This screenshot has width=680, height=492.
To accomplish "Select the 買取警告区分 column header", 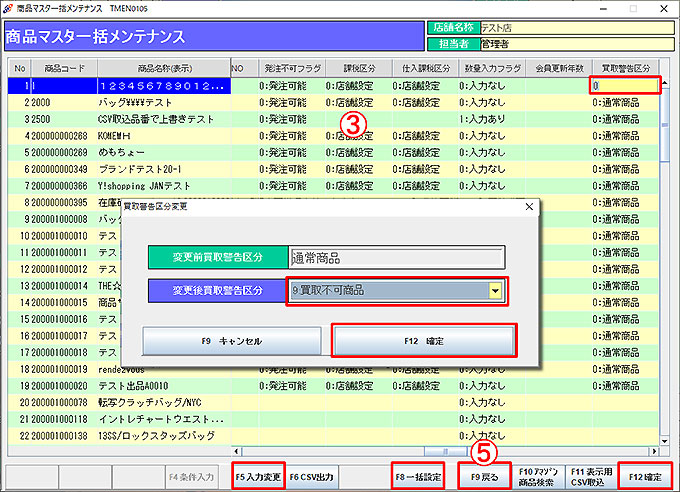I will click(x=626, y=68).
